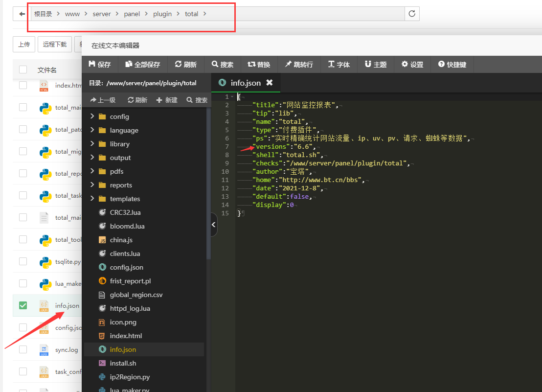Collapse the sidebar with the arrow handle
This screenshot has width=542, height=392.
[x=214, y=225]
